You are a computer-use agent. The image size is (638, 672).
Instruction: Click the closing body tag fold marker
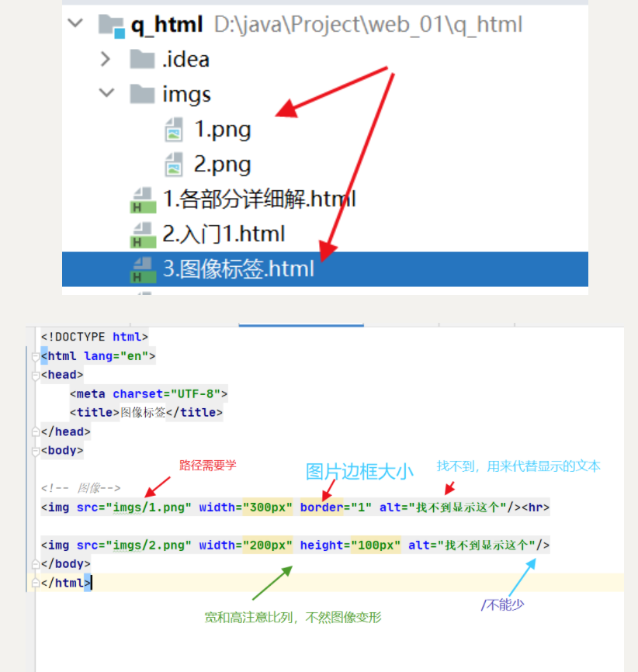[36, 564]
